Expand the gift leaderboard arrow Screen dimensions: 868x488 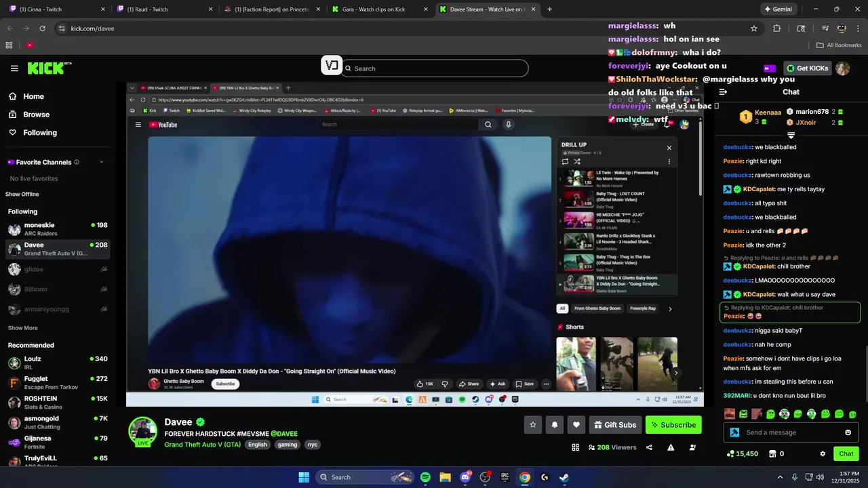(x=791, y=136)
